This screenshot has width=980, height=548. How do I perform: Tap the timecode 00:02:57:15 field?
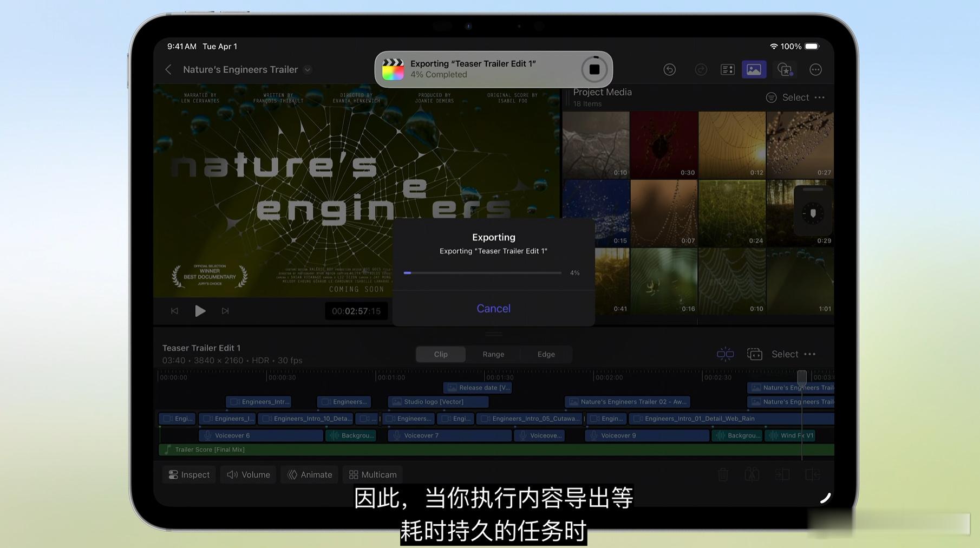click(x=356, y=311)
